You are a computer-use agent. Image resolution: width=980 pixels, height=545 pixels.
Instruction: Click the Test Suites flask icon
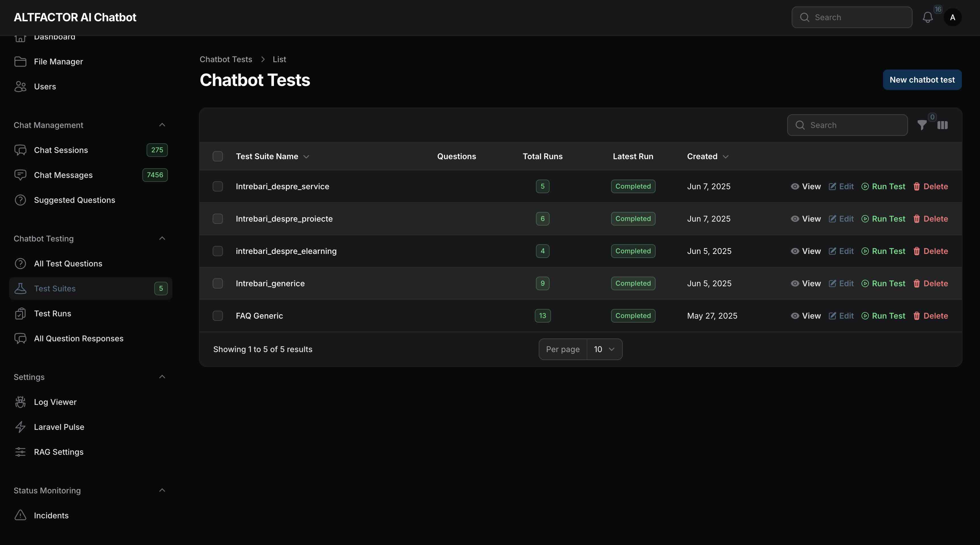(20, 289)
